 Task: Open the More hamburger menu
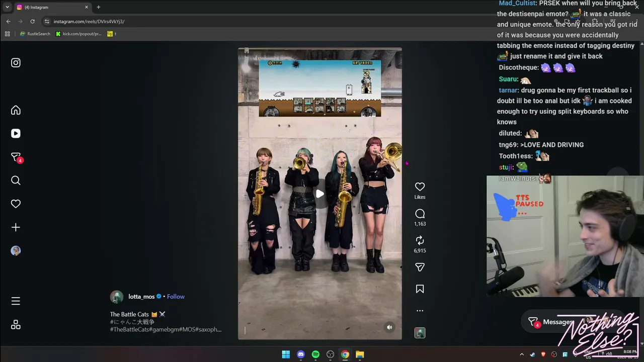pos(16,301)
